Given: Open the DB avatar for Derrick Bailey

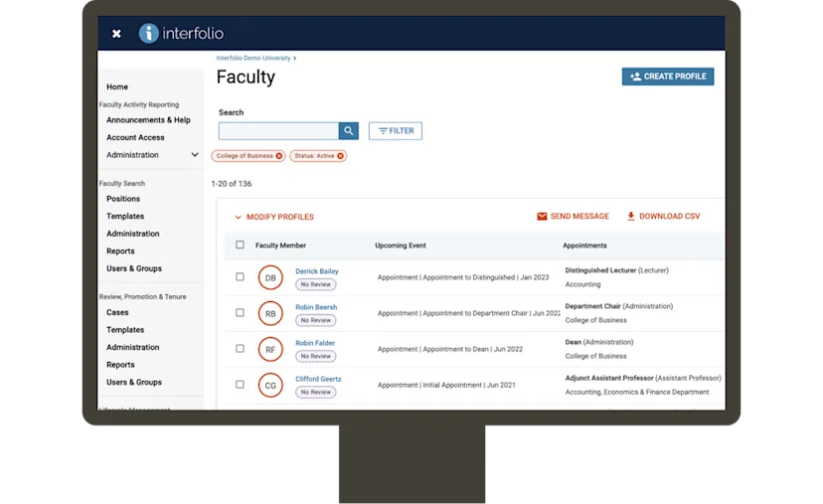Looking at the screenshot, I should tap(270, 277).
